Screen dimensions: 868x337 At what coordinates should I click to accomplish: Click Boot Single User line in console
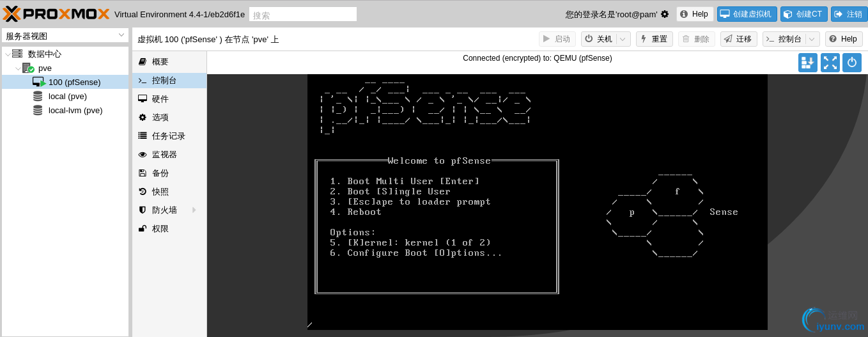tap(390, 192)
